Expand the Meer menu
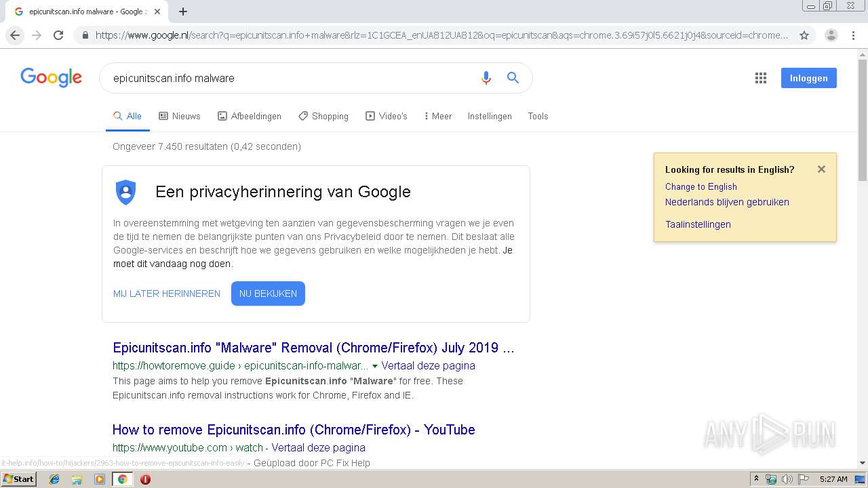Viewport: 868px width, 488px height. [438, 116]
